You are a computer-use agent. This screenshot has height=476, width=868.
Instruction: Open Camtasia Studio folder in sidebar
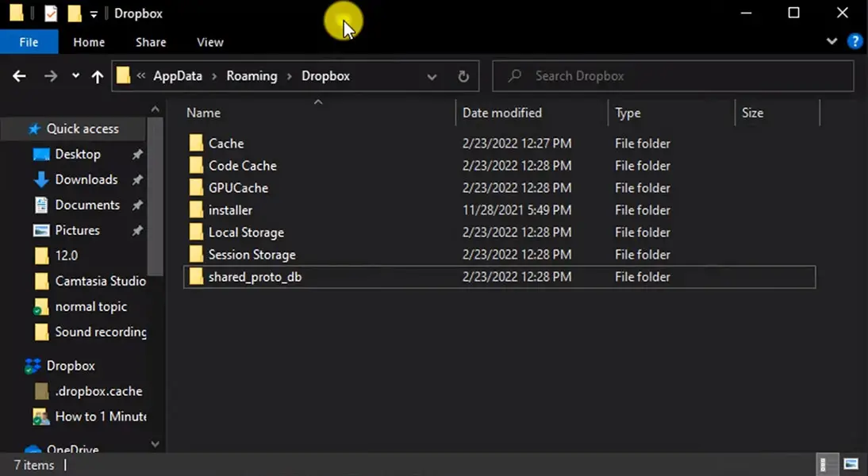point(100,281)
